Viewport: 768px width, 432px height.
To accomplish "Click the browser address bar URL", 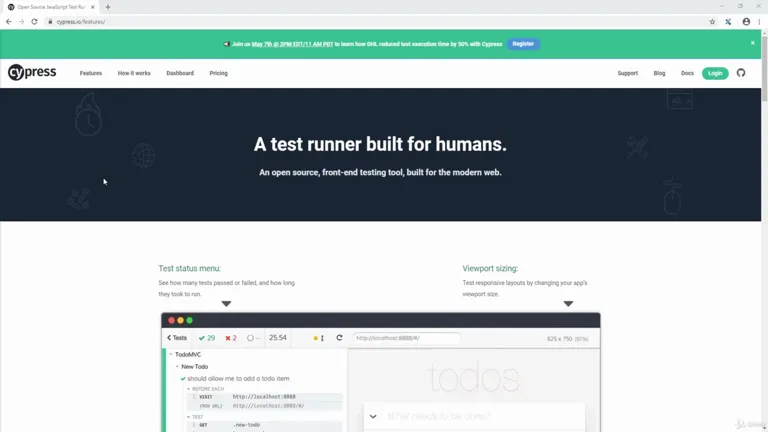I will (81, 22).
